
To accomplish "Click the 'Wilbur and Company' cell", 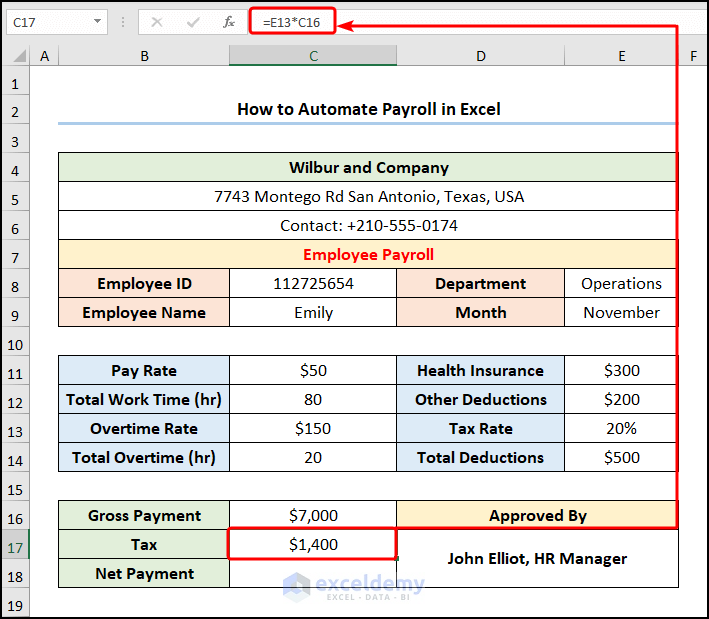I will pyautogui.click(x=368, y=167).
